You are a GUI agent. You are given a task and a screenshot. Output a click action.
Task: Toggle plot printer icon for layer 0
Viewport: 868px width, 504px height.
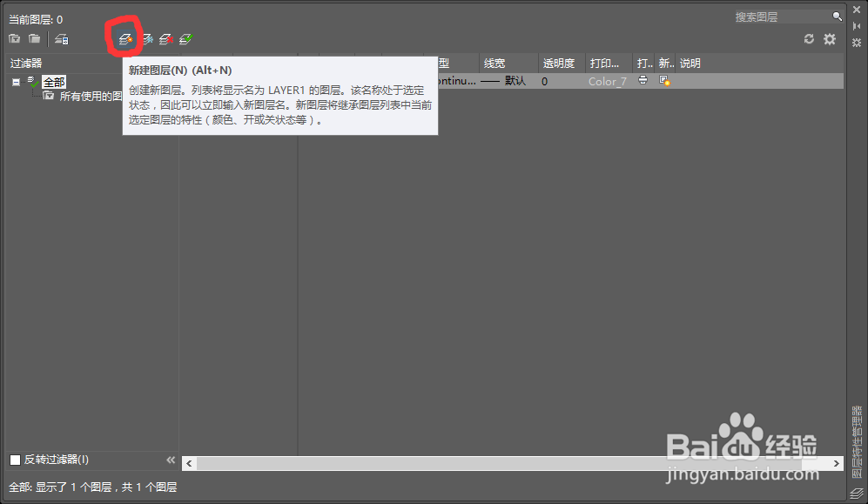point(643,80)
